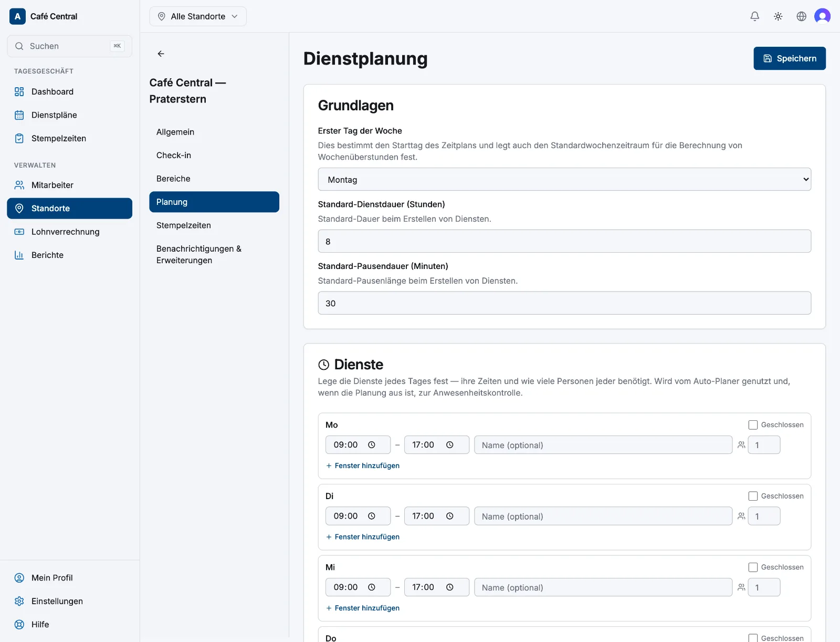Viewport: 840px width, 642px height.
Task: Click the clock icon in Mo end time
Action: [450, 445]
